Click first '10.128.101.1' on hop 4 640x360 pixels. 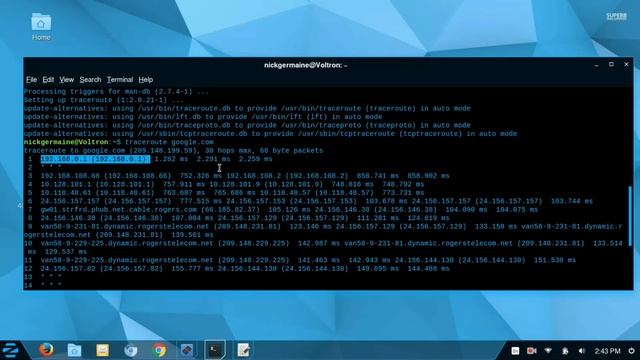[x=66, y=184]
